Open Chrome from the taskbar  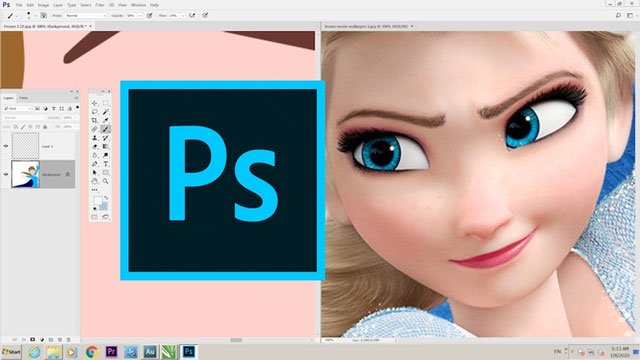coord(92,351)
